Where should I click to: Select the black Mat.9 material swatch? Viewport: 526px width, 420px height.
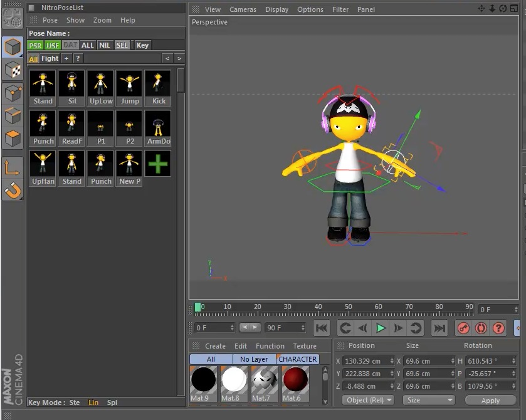point(203,379)
